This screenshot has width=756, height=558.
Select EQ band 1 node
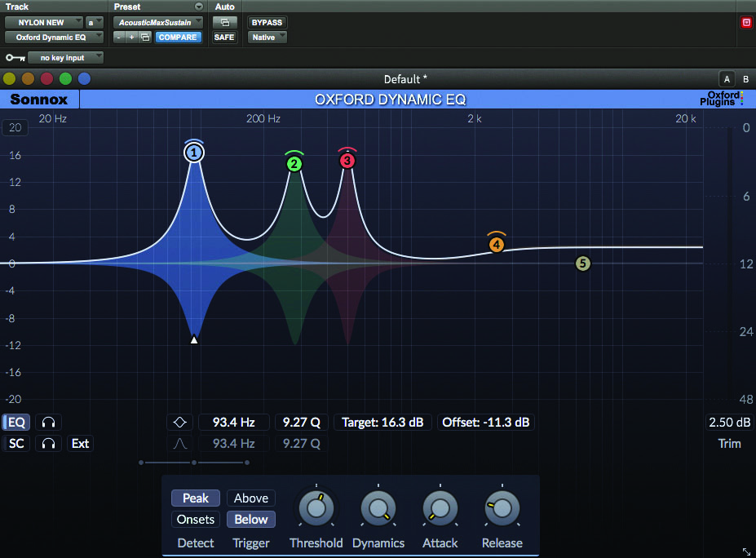tap(194, 153)
